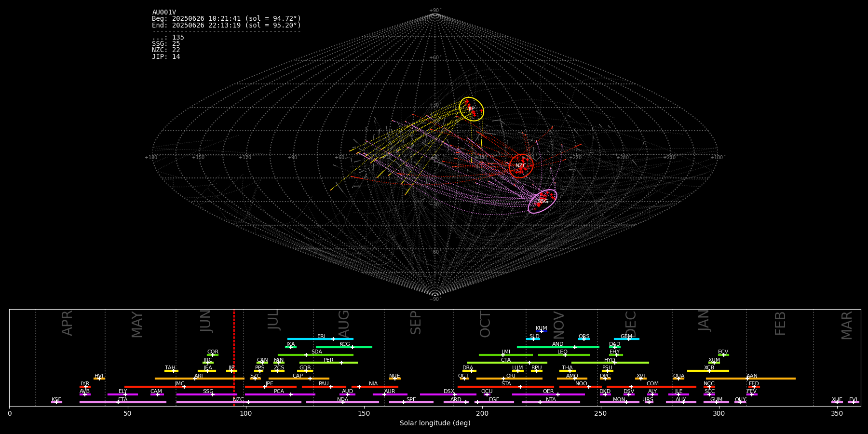Screen dimensions: 868x434
Task: Click the XHE shower label in timeline
Action: click(837, 400)
